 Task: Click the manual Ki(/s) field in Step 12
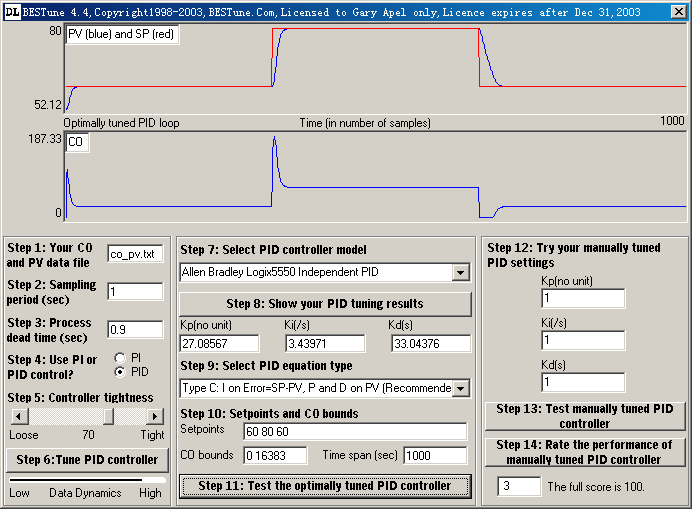point(583,340)
